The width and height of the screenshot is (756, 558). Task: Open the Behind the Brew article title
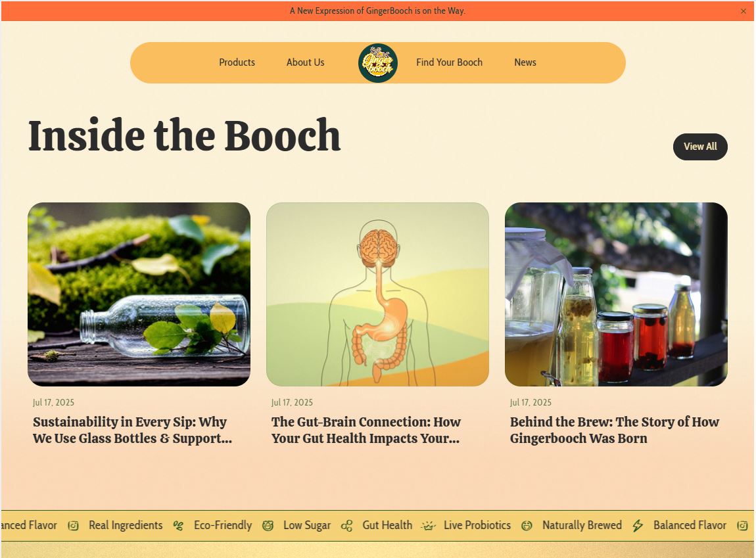click(614, 430)
